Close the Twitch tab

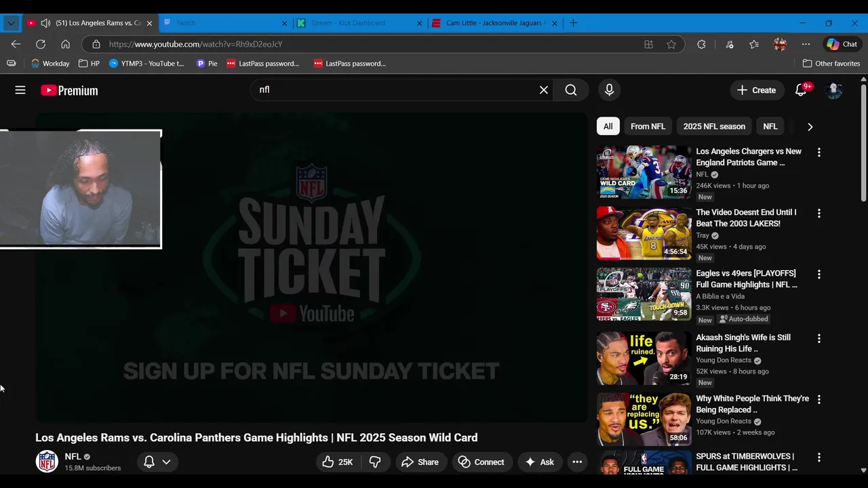pyautogui.click(x=285, y=23)
